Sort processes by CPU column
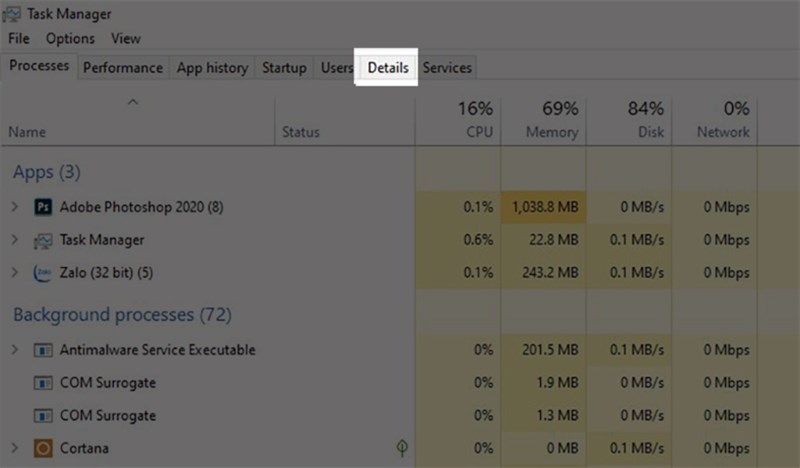The image size is (800, 468). tap(458, 121)
